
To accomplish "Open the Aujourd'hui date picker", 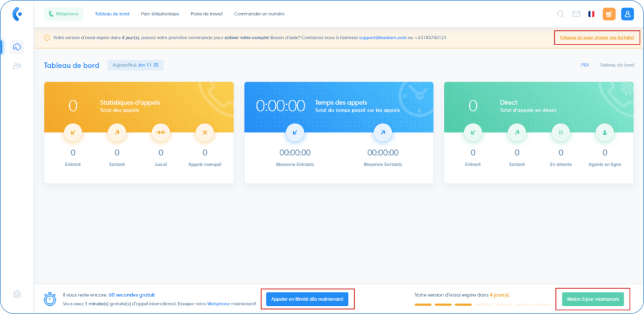I will click(x=135, y=65).
